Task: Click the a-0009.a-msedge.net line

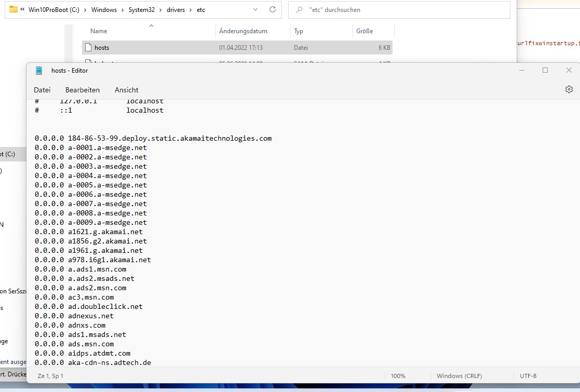Action: [x=91, y=222]
